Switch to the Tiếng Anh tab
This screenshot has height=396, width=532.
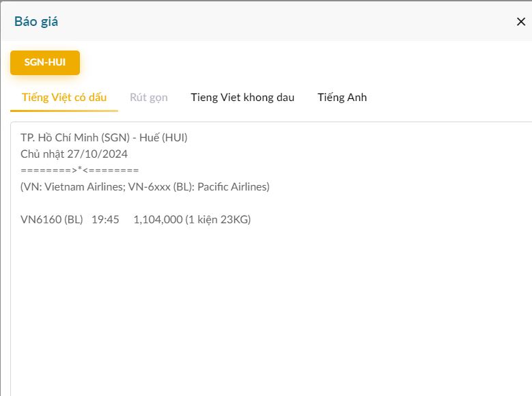pos(342,97)
